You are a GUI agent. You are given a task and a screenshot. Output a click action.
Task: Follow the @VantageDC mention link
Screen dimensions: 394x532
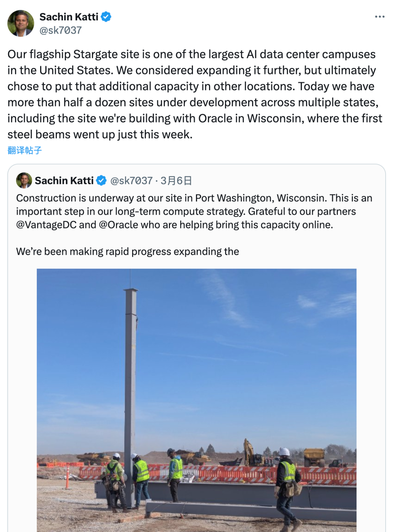(x=46, y=225)
